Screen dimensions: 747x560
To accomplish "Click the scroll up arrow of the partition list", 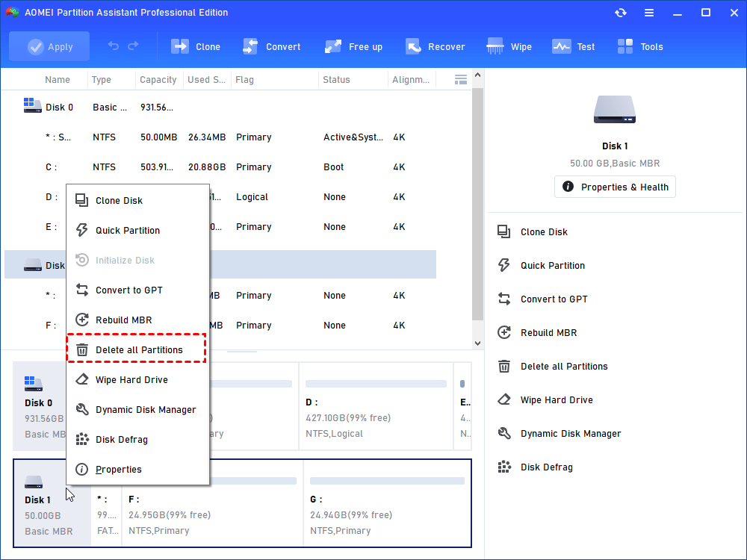I will (477, 75).
